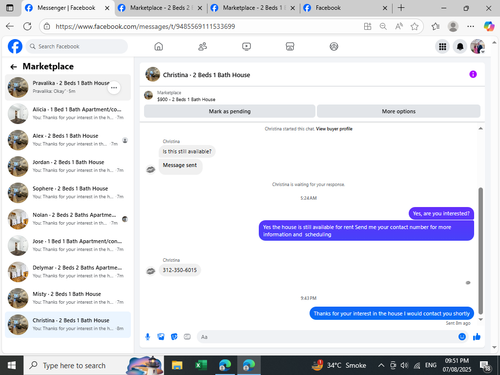Choose a sticker icon in composer
Viewport: 500px width, 375px height.
click(174, 337)
